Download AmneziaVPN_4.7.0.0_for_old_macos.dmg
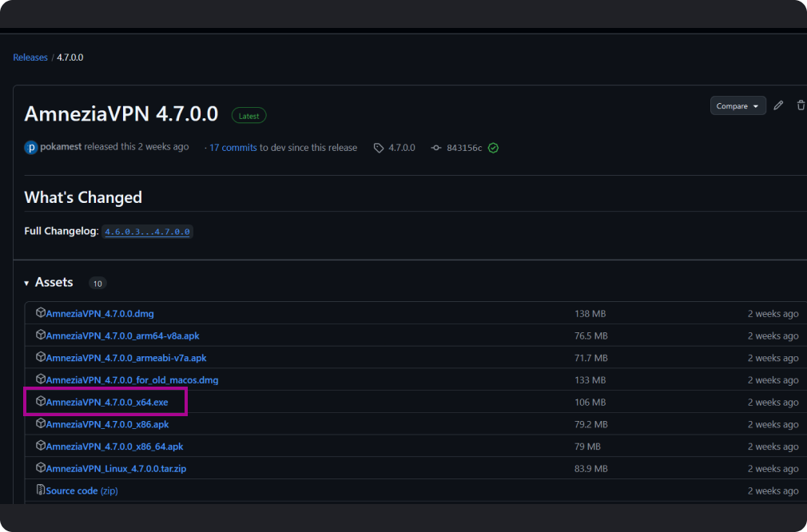This screenshot has width=807, height=532. (x=132, y=380)
